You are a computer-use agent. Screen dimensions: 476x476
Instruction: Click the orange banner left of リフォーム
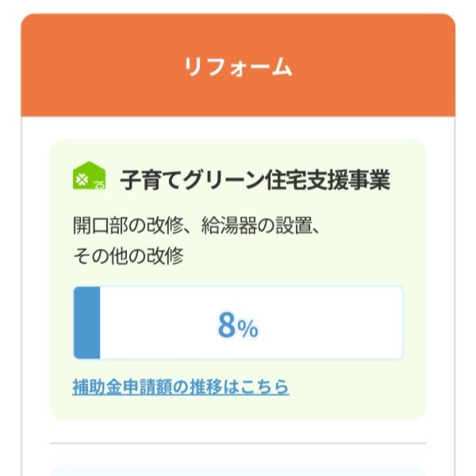point(95,67)
